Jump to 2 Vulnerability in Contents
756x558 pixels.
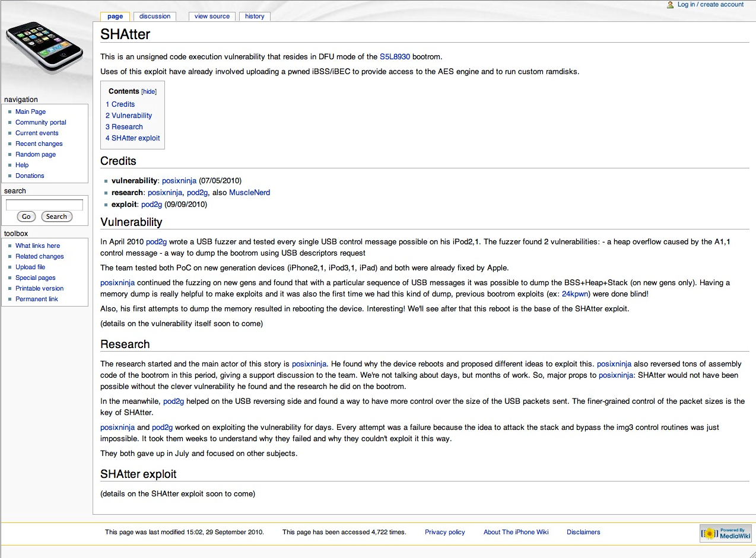click(x=129, y=116)
